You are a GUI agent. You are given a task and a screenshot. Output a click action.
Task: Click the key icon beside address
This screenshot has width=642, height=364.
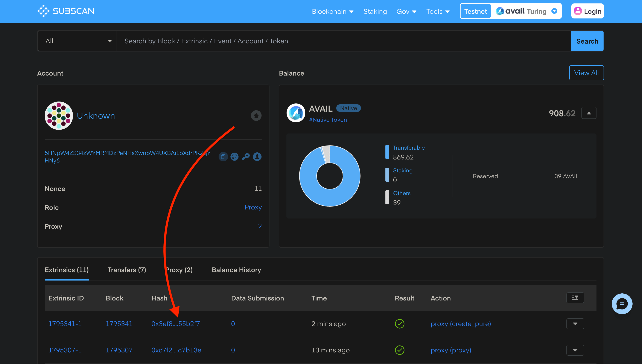(x=246, y=157)
